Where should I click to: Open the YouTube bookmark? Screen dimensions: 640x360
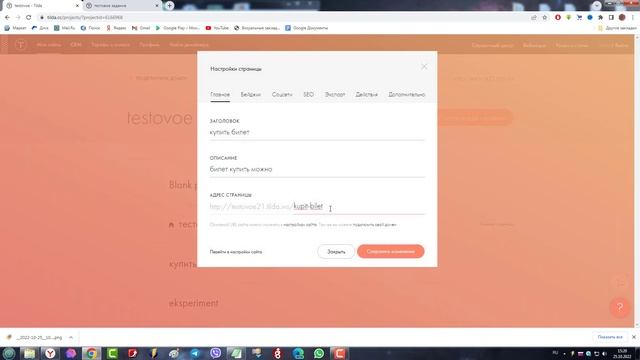point(217,28)
